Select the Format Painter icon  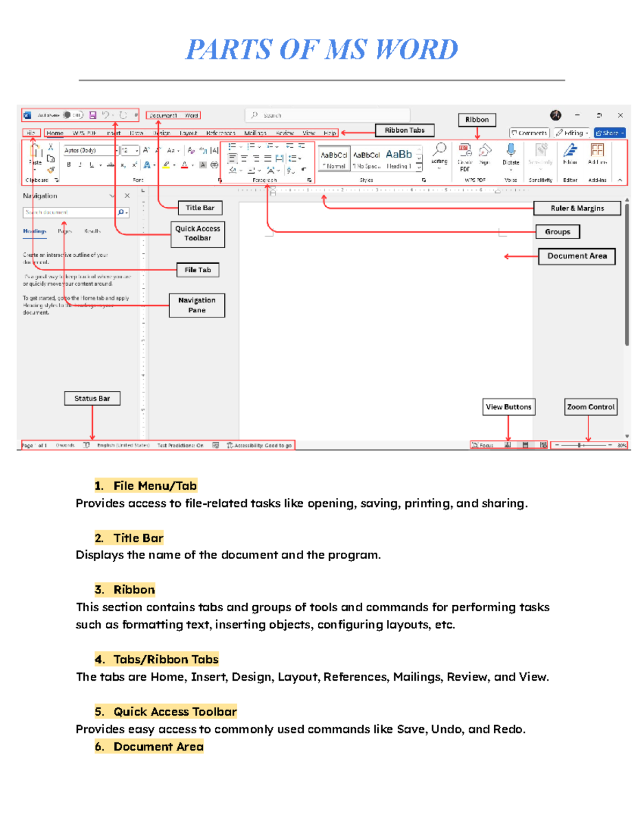[50, 170]
